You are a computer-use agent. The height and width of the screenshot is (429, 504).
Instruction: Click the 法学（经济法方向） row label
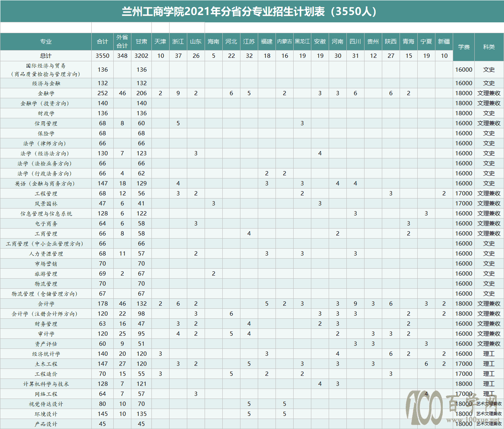[46, 153]
